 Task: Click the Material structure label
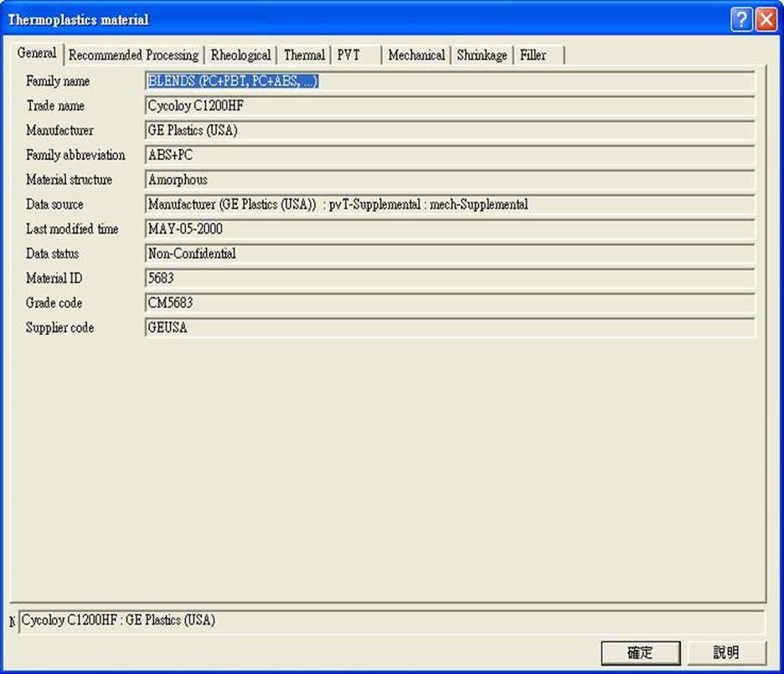[x=69, y=180]
